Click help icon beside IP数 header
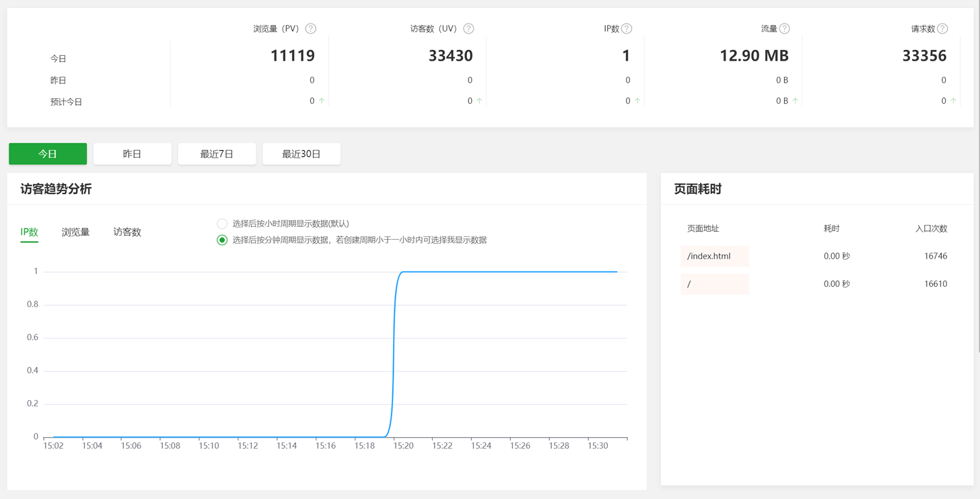Image resolution: width=980 pixels, height=499 pixels. point(627,29)
